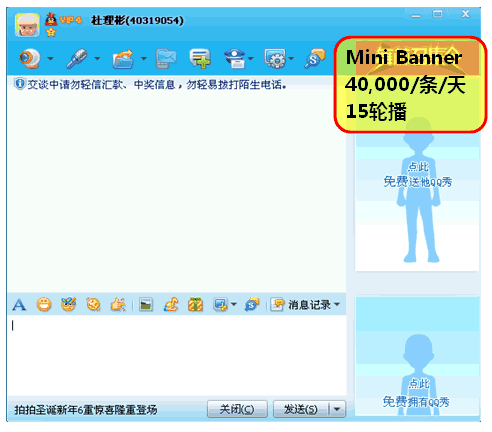The image size is (492, 432).
Task: Expand the microphone voice options arrow
Action: click(x=97, y=59)
